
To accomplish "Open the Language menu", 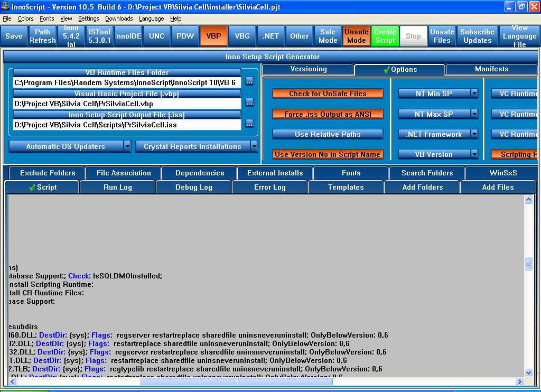I will click(152, 18).
